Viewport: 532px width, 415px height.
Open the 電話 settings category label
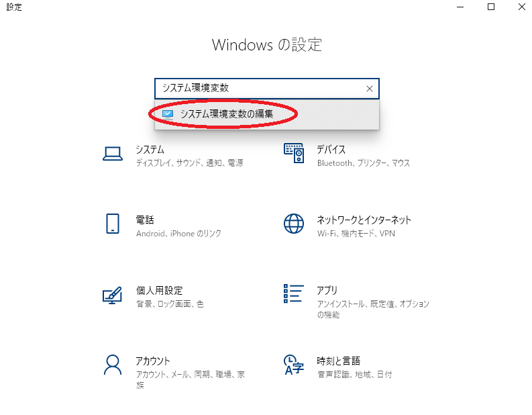[x=145, y=220]
